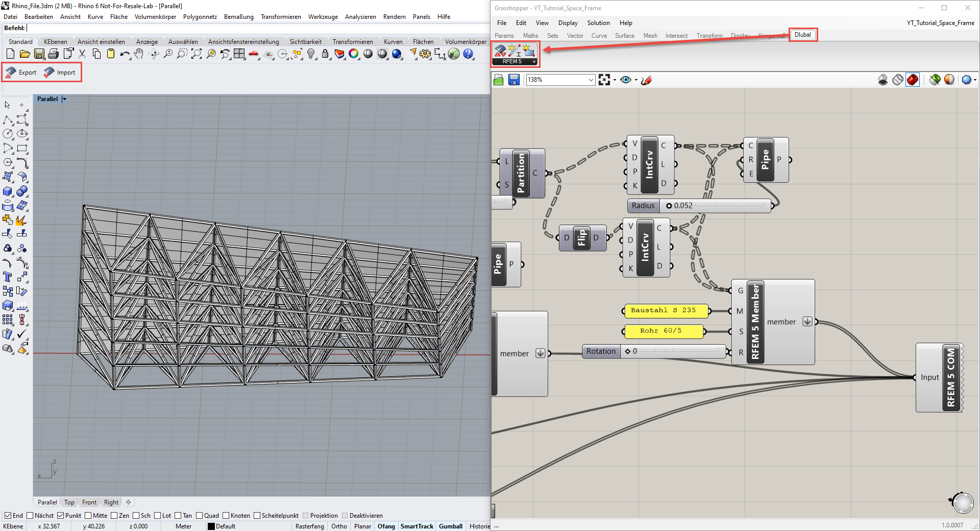The image size is (980, 531).
Task: Enable the Mitte object snap checkbox
Action: (x=88, y=516)
